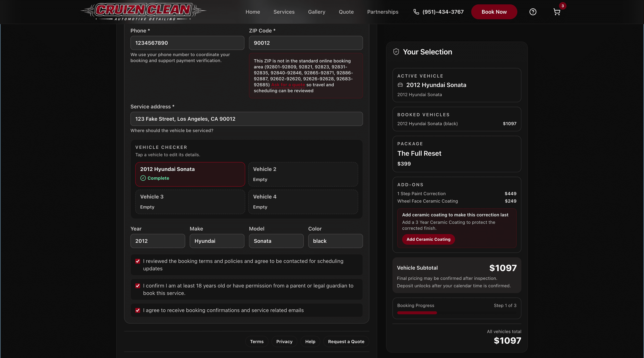The height and width of the screenshot is (358, 644).
Task: Open the shopping cart icon
Action: (557, 12)
